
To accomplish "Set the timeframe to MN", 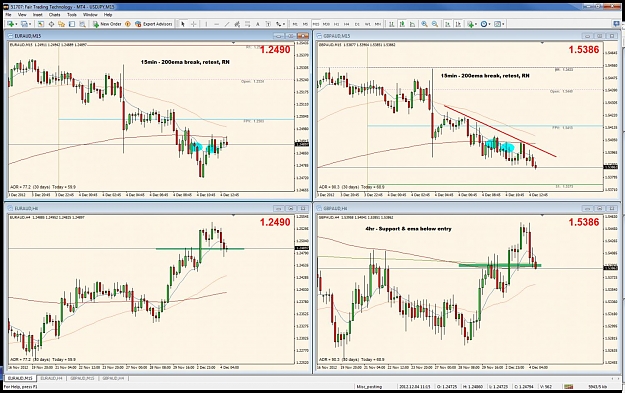I will (378, 24).
